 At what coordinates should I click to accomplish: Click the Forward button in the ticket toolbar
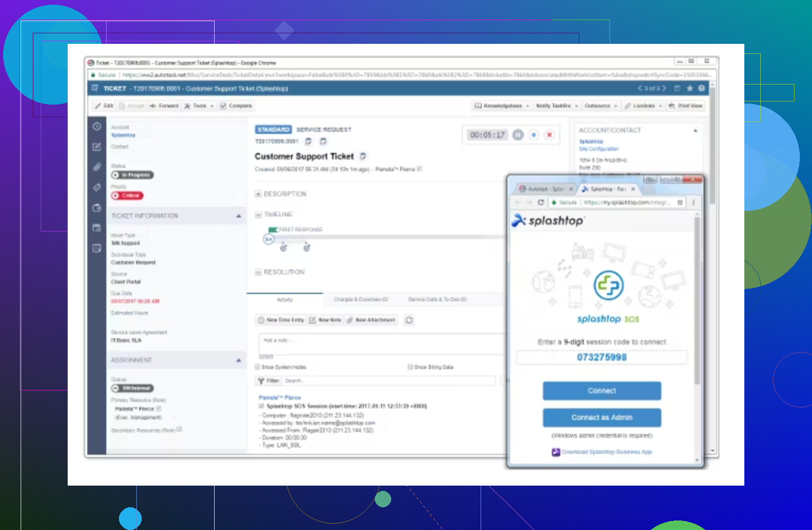(164, 106)
